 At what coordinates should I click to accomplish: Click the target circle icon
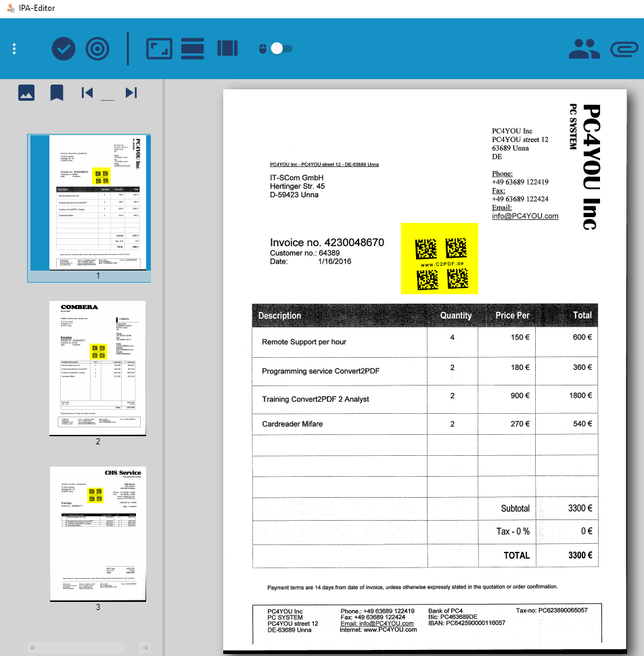(97, 49)
